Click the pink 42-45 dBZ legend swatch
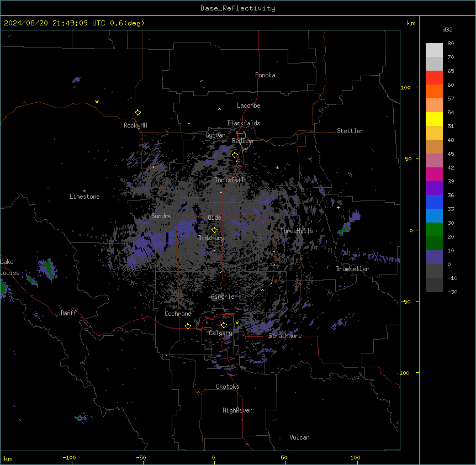The image size is (476, 465). click(434, 161)
